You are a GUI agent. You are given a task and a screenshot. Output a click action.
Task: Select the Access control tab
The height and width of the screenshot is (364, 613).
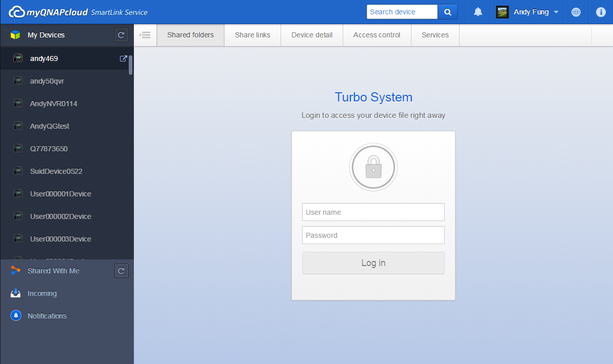pos(377,35)
